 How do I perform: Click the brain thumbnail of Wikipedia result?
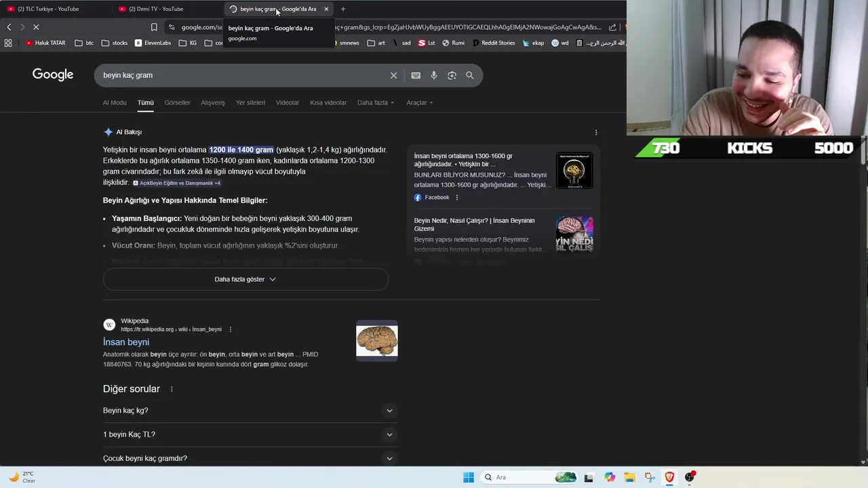pos(377,340)
